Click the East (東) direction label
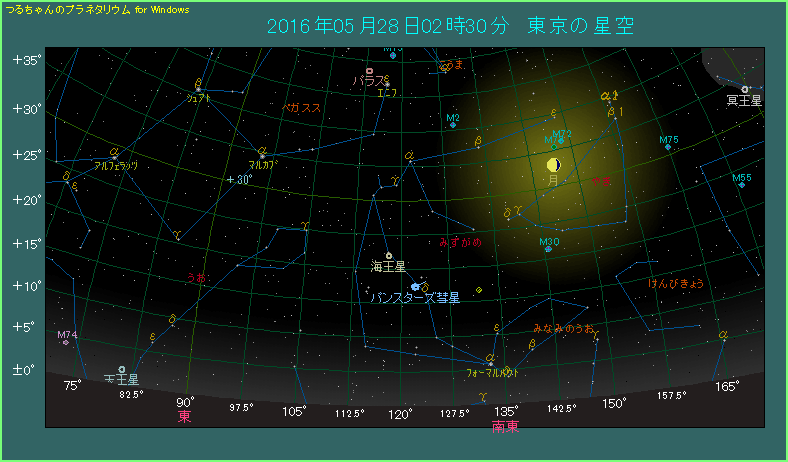This screenshot has width=788, height=462. click(185, 416)
